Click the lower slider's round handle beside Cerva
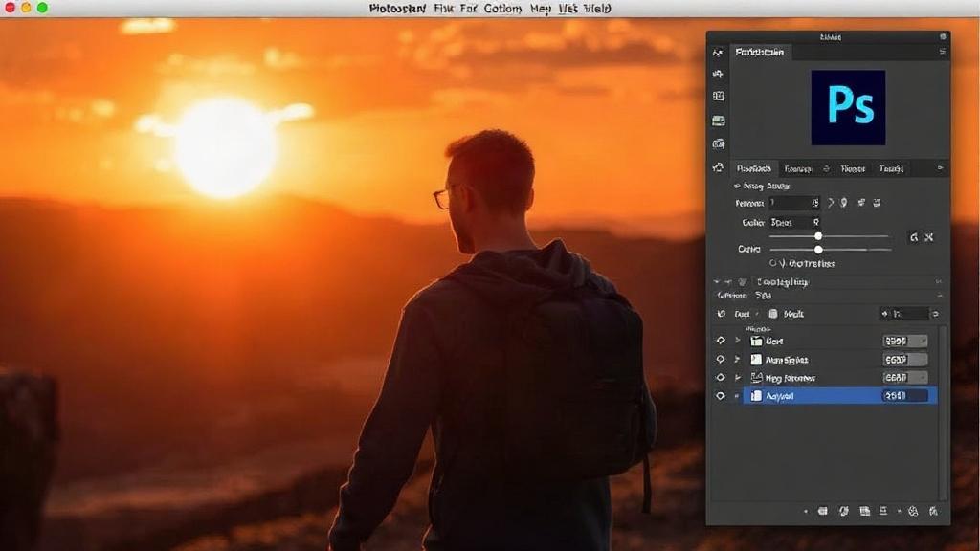The image size is (980, 551). click(818, 250)
